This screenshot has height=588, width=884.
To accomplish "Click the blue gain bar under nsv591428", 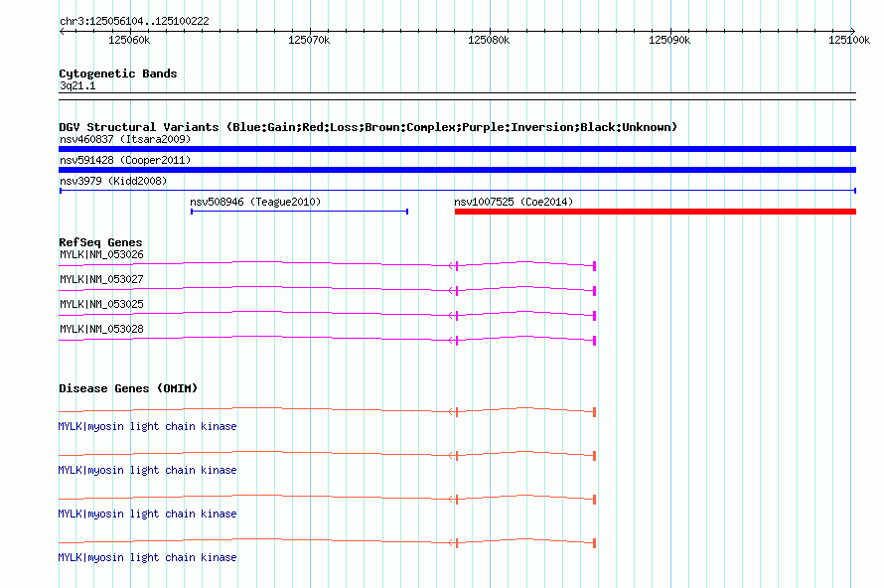I will click(x=457, y=170).
